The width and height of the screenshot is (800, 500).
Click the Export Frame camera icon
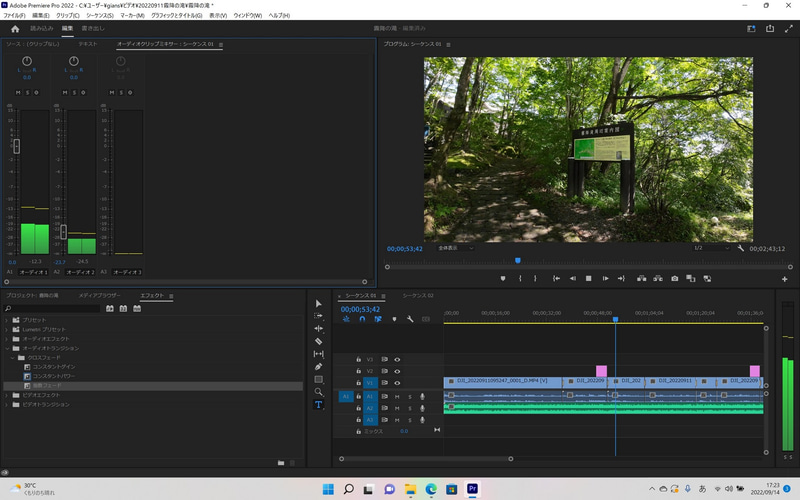[675, 278]
